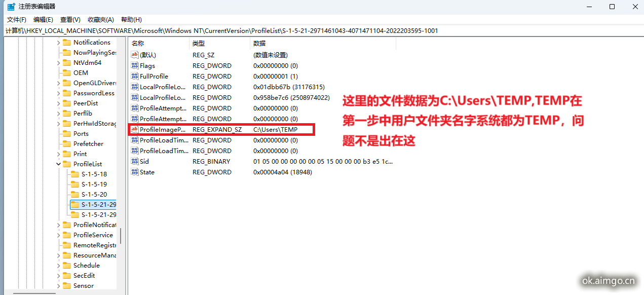
Task: Open the 查看(V) menu
Action: [70, 20]
